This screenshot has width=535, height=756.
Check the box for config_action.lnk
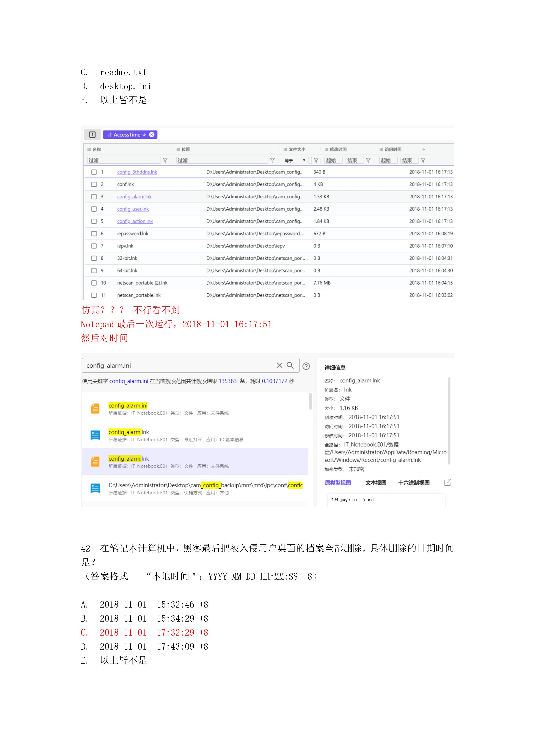94,221
